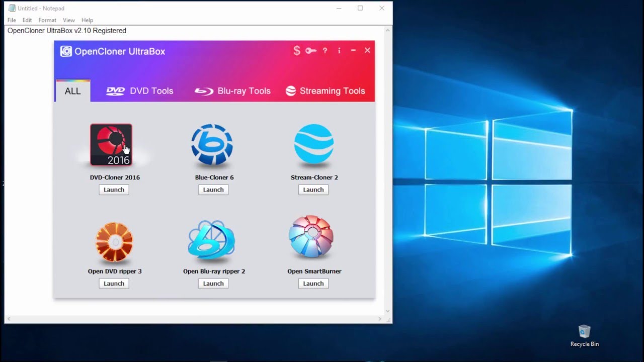Minimize the Notepad window
Image resolution: width=644 pixels, height=362 pixels.
[x=338, y=8]
